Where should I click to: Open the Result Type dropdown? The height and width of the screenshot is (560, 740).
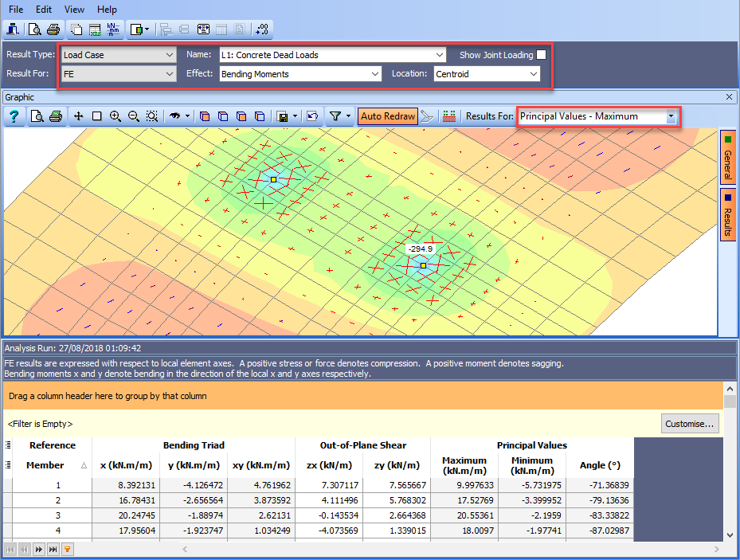[118, 55]
